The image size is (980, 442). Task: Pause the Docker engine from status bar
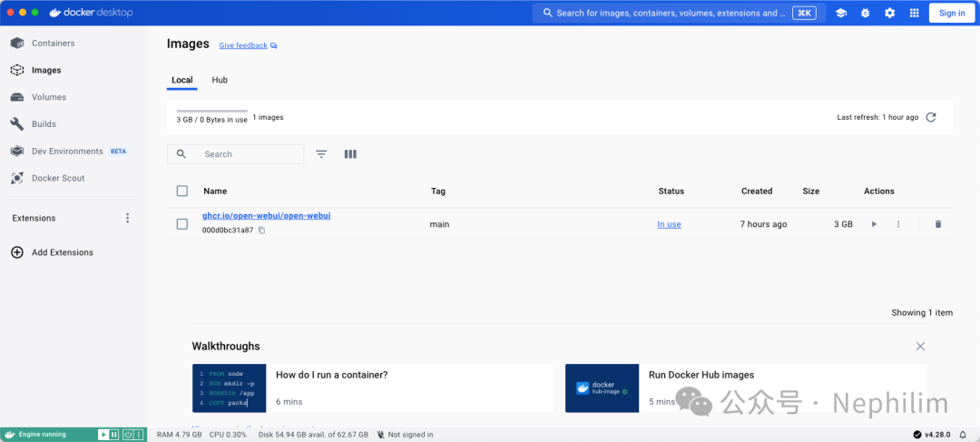click(113, 435)
